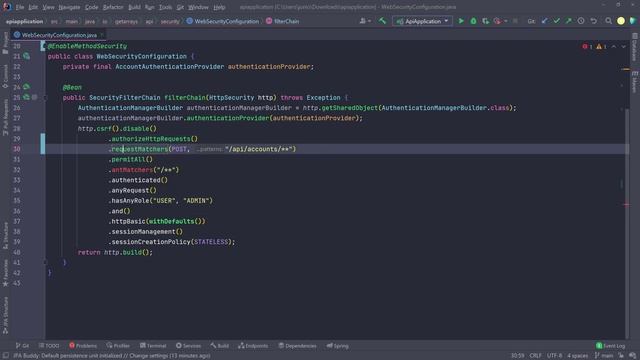Click the red error count indicator

click(x=587, y=47)
